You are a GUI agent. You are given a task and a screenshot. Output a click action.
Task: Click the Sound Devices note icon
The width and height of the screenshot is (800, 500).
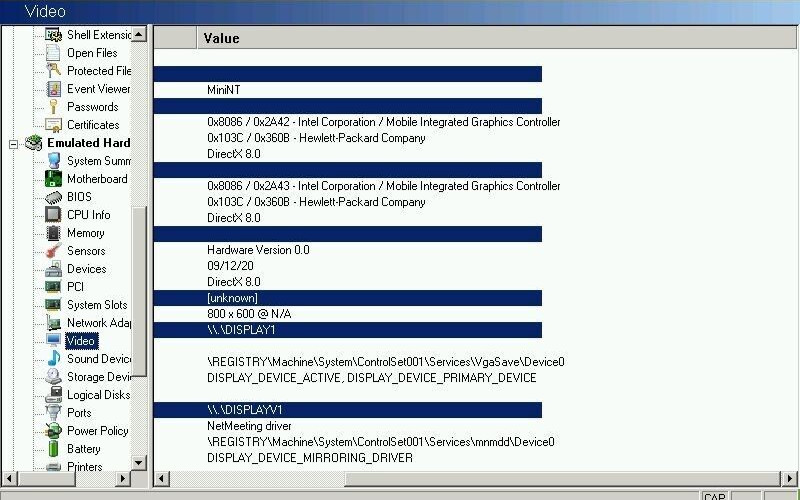click(53, 359)
